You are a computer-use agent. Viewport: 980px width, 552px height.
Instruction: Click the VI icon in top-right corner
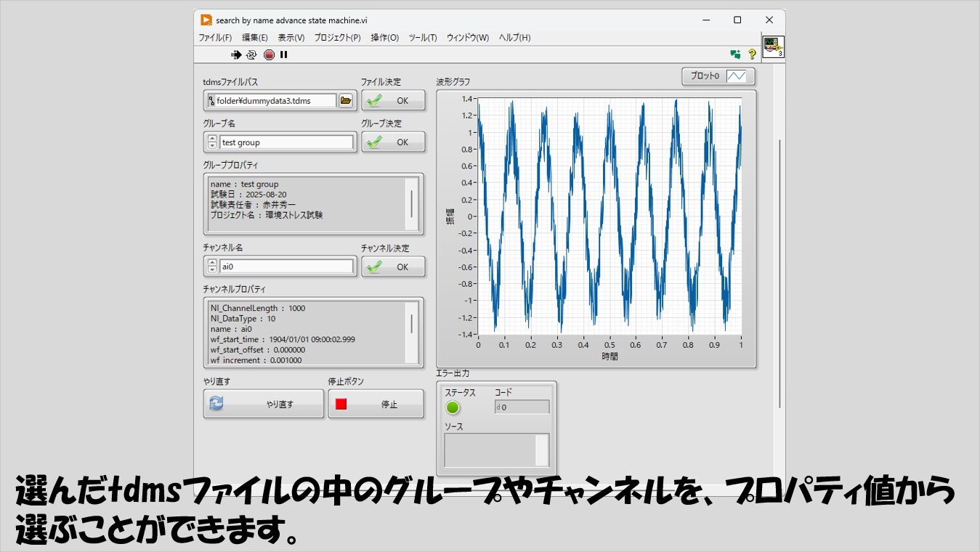coord(773,47)
